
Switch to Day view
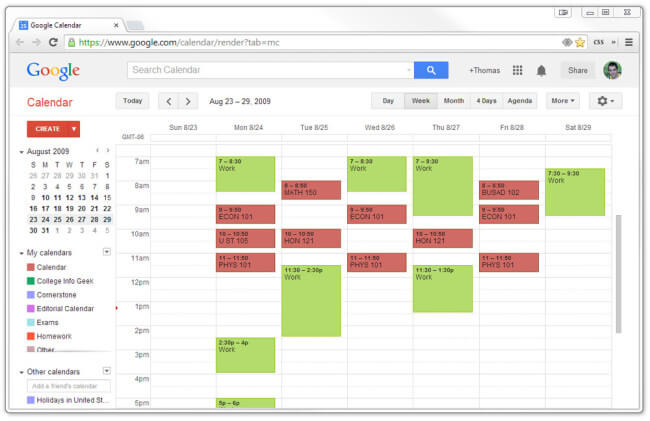pos(388,101)
